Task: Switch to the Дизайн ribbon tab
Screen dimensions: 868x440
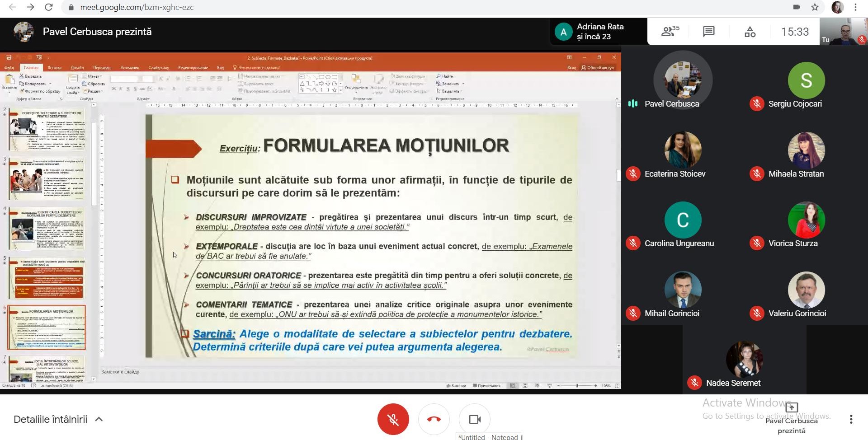Action: click(77, 68)
